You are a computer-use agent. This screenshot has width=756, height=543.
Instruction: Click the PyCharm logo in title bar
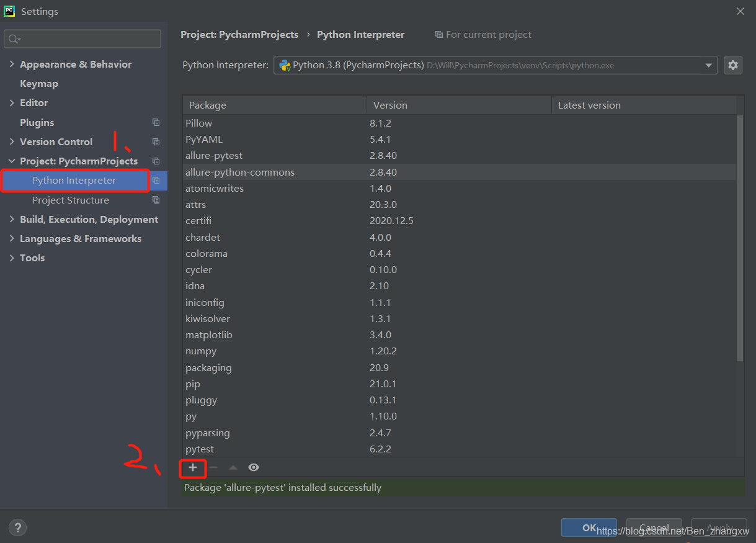10,11
